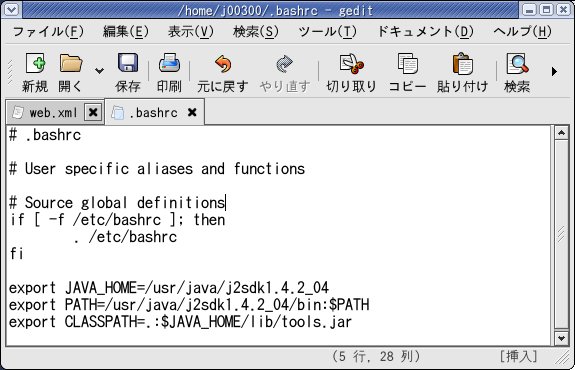Click the Redo (やり直す) arrow icon

(x=285, y=64)
